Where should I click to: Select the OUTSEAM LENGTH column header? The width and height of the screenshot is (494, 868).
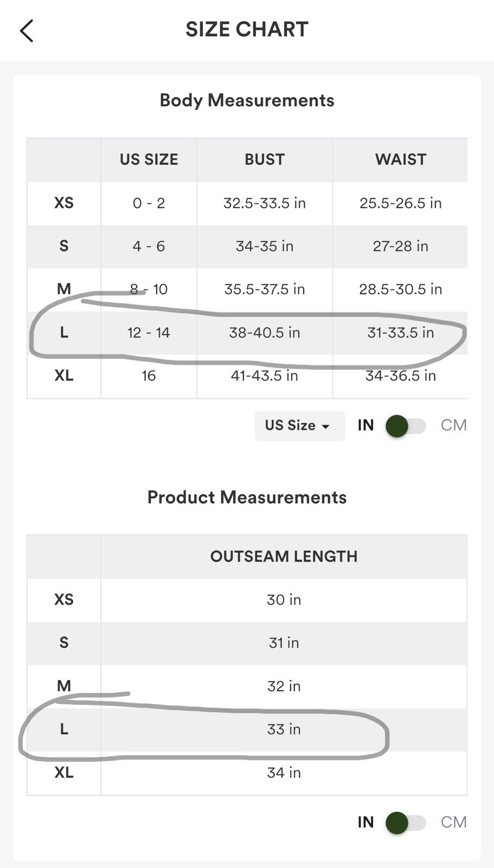(284, 557)
